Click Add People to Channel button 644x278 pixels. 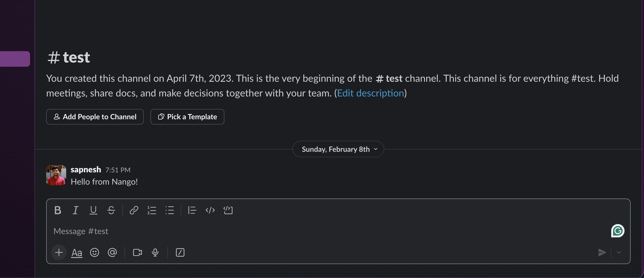[x=95, y=117]
